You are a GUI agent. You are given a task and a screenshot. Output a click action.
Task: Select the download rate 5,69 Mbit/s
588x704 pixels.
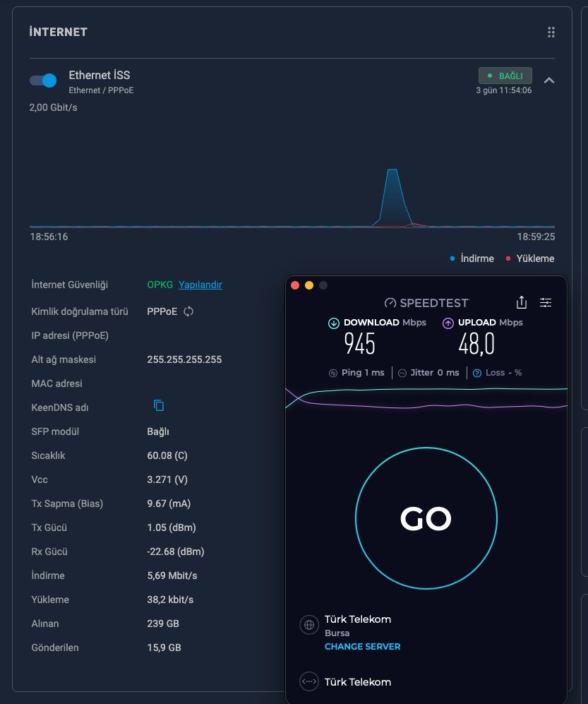click(172, 575)
